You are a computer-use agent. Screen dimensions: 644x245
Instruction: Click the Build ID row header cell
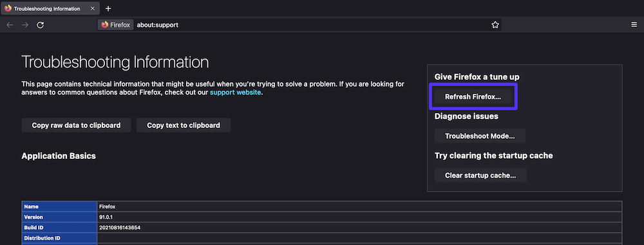pyautogui.click(x=59, y=228)
